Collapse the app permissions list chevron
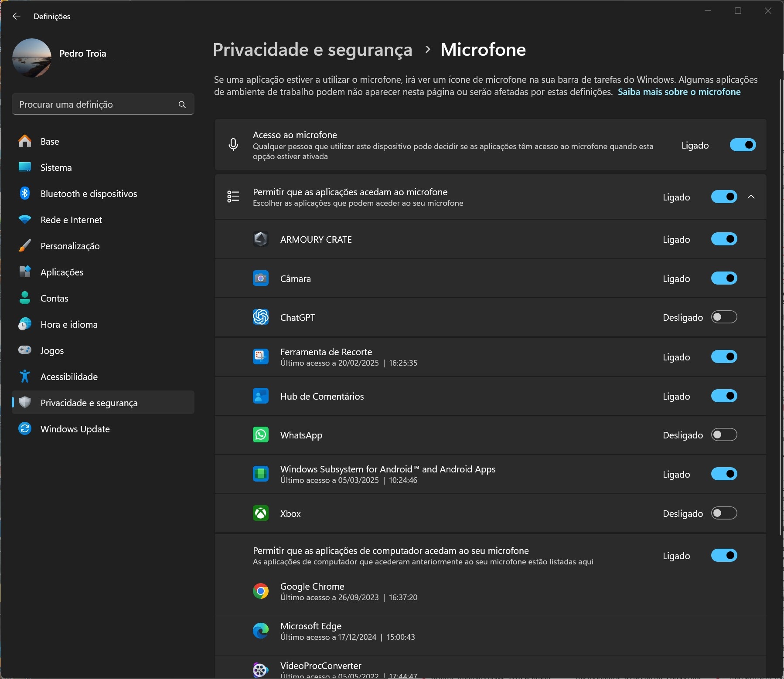The image size is (784, 679). click(751, 197)
